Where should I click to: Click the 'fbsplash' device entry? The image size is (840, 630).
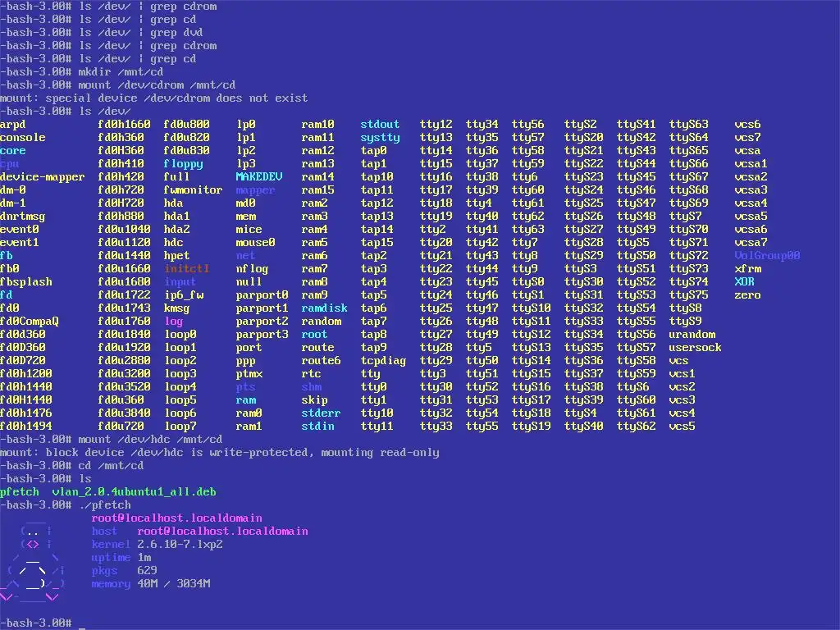click(x=25, y=282)
